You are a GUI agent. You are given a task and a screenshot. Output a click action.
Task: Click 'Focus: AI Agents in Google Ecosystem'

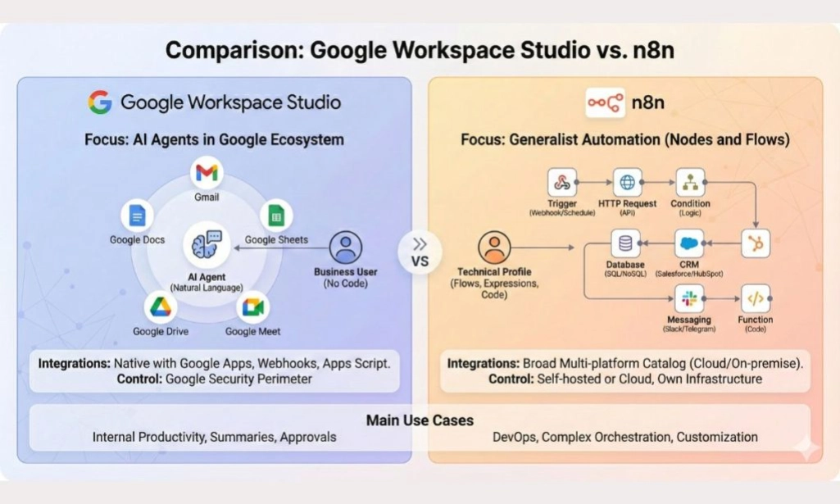click(x=214, y=139)
